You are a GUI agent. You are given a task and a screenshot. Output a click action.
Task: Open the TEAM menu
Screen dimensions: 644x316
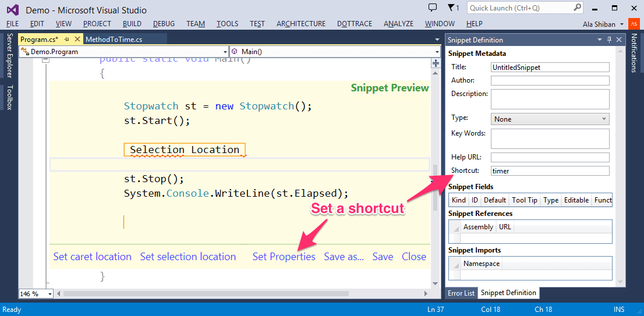196,24
